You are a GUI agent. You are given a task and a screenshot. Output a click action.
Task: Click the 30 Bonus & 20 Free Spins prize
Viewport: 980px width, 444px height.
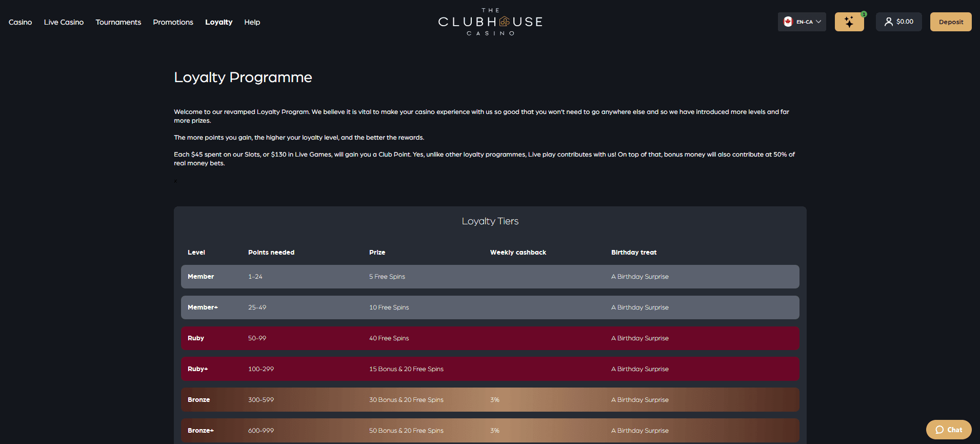pyautogui.click(x=406, y=399)
